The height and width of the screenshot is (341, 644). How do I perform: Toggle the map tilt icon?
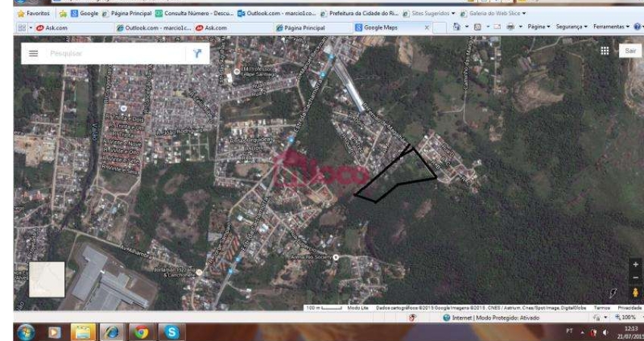click(613, 293)
